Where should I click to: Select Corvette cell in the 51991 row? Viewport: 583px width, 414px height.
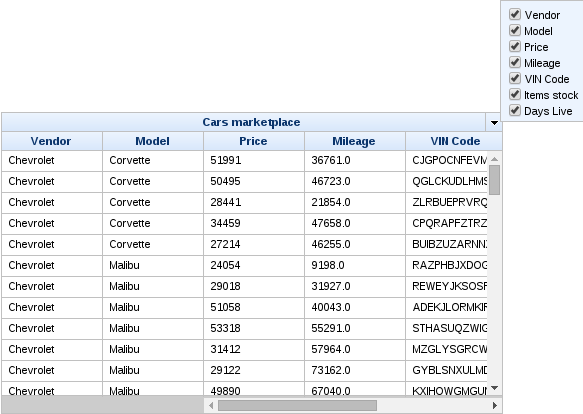click(153, 161)
